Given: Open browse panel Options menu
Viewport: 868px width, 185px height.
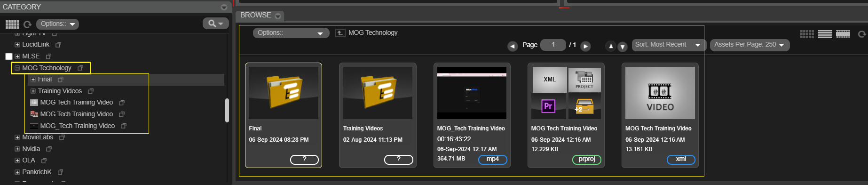Looking at the screenshot, I should point(291,33).
